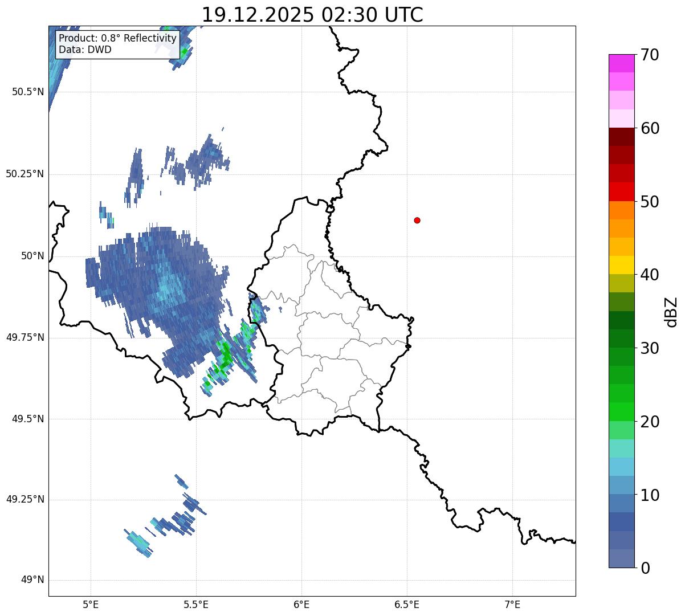Screen dimensions: 685x616
Task: Click the olive colorbar segment below 40
Action: point(621,283)
